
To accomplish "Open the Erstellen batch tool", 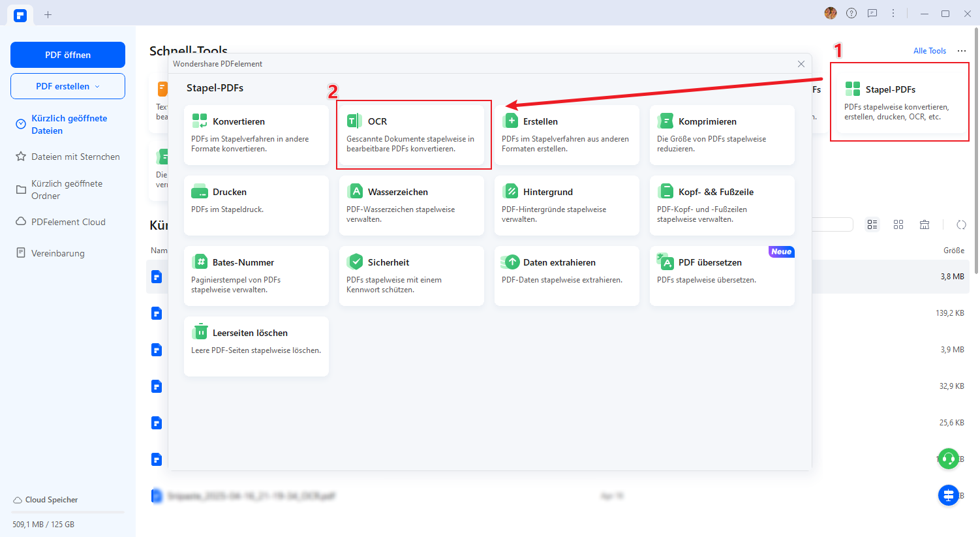I will tap(567, 135).
